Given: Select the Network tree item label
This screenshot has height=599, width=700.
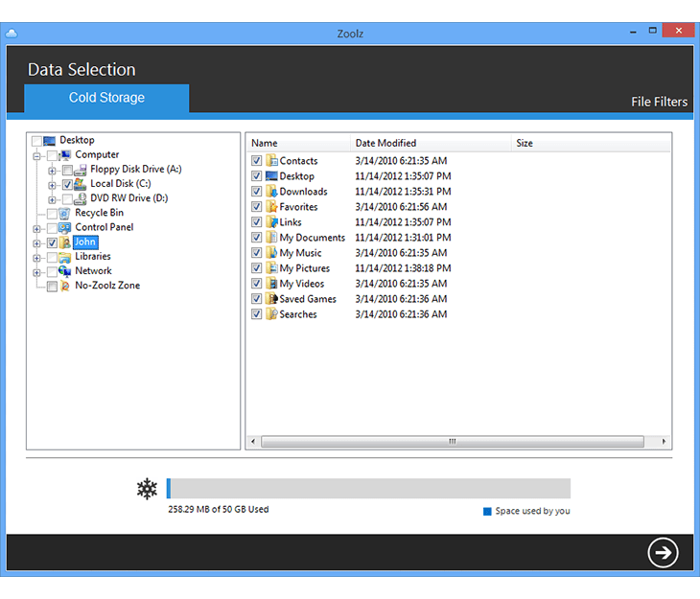Looking at the screenshot, I should (93, 271).
